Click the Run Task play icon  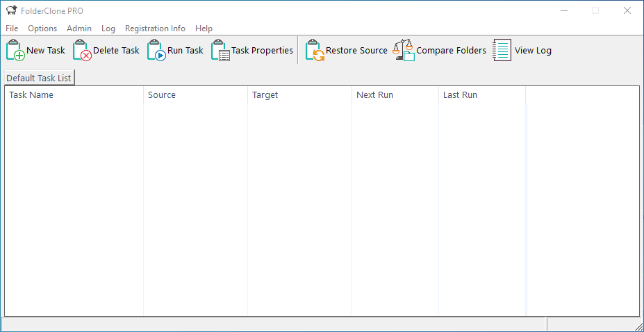156,51
